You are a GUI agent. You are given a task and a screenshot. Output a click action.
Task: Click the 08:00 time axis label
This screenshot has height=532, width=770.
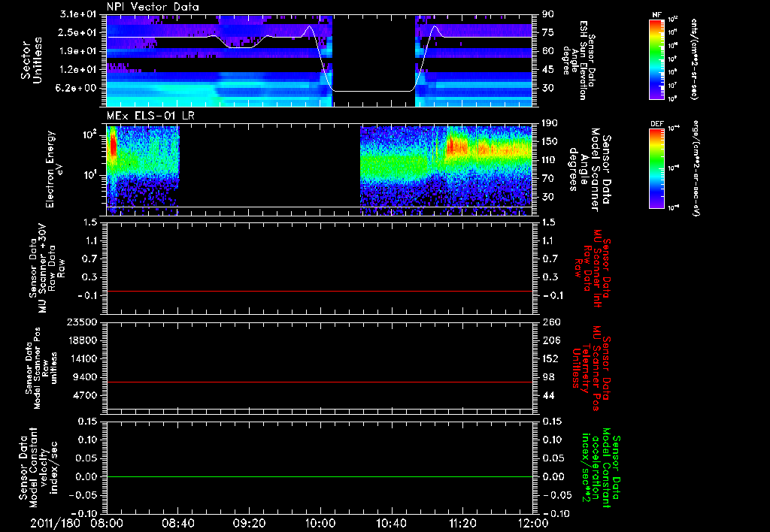[x=108, y=523]
